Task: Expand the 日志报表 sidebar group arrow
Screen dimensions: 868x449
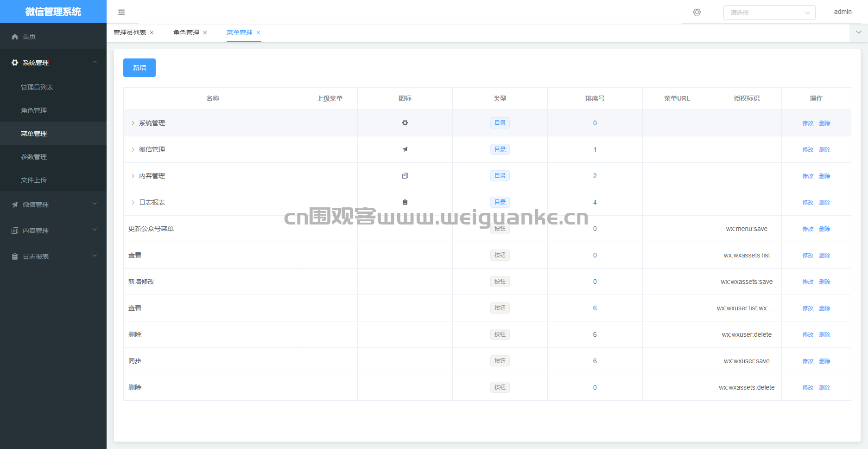Action: pos(95,256)
